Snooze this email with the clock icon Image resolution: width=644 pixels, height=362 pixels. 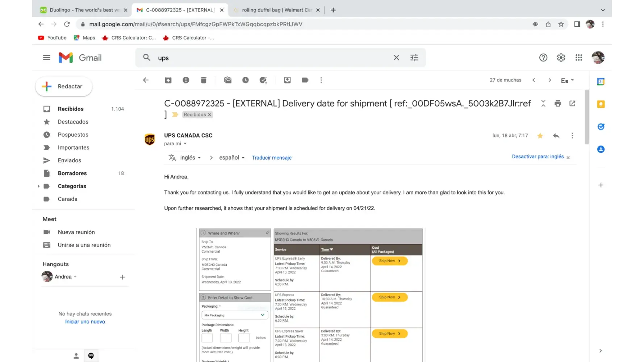click(x=246, y=80)
